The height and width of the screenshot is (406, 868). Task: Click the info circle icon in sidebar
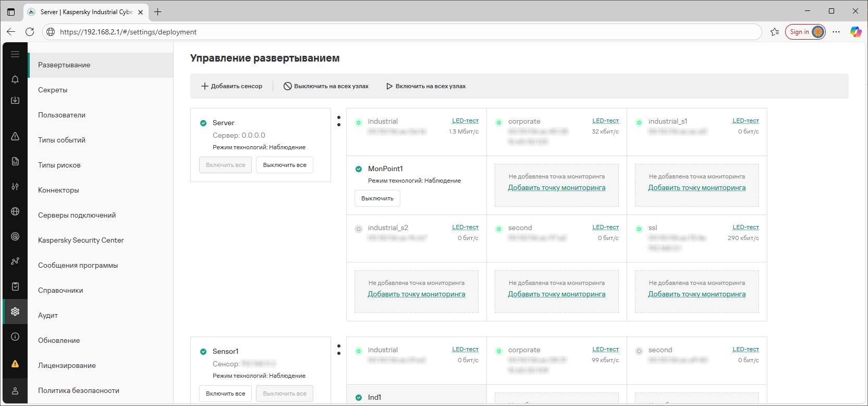(15, 337)
